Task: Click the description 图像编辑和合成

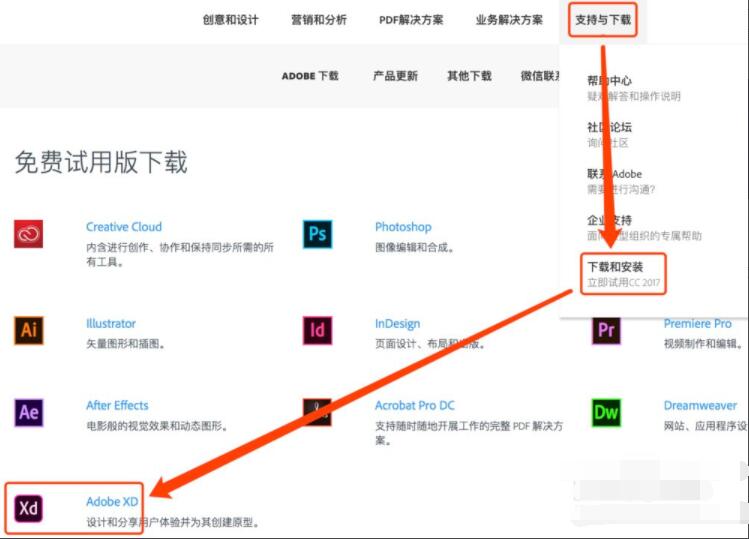Action: coord(415,248)
